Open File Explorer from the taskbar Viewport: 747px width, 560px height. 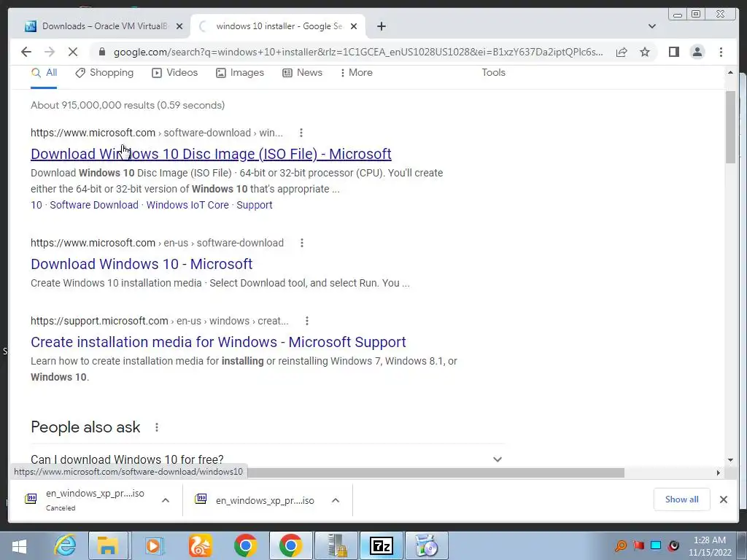[x=108, y=545]
